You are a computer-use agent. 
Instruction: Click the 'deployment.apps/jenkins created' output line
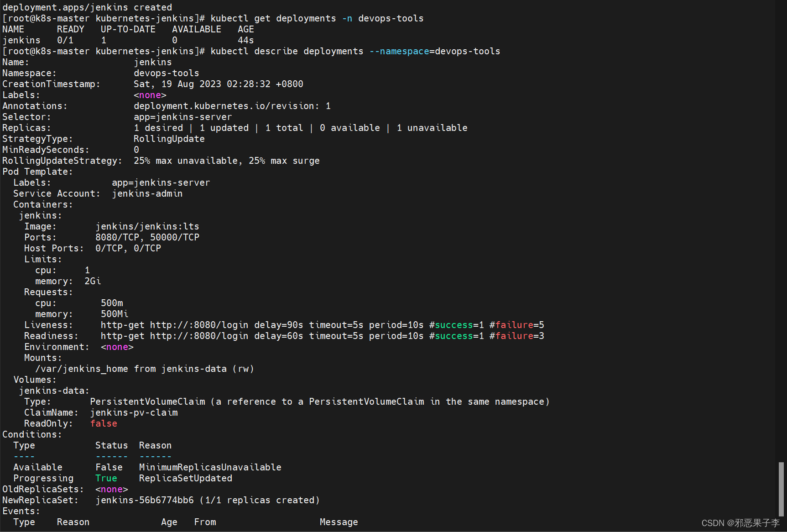click(87, 7)
